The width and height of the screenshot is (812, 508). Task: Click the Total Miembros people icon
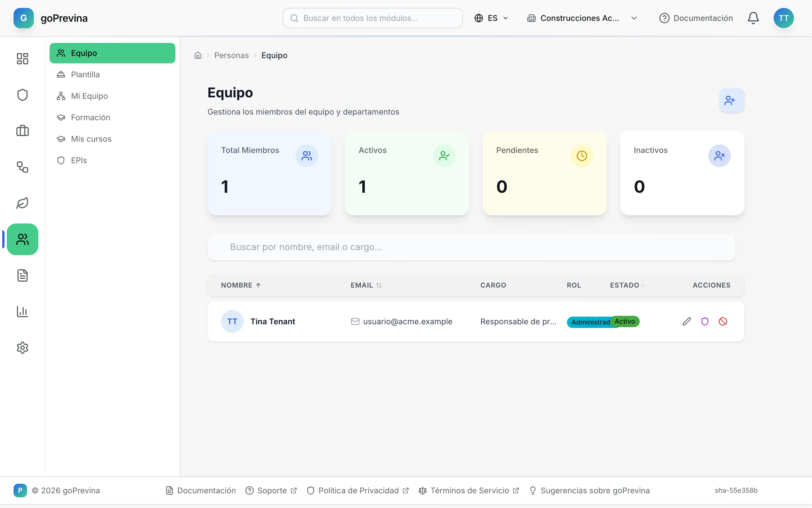pos(307,156)
